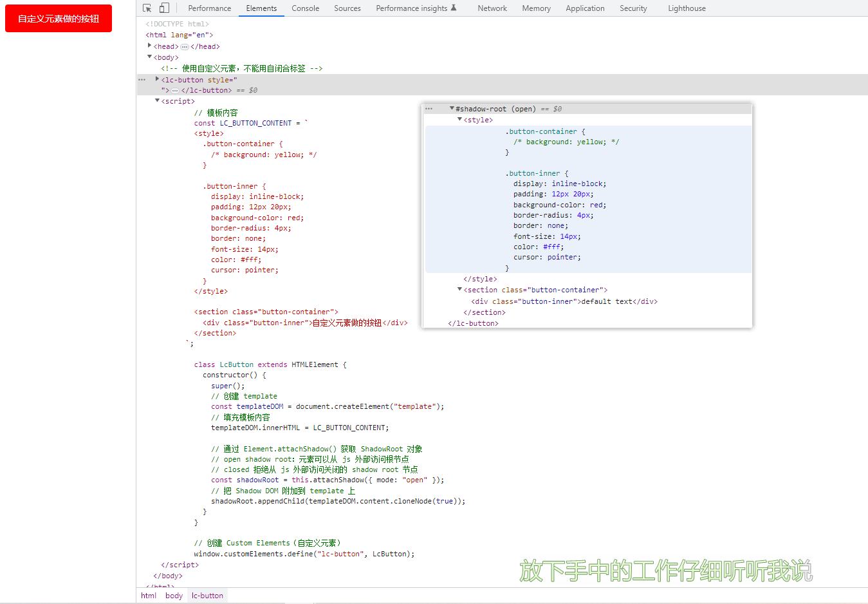Go to the Memory tab

537,8
